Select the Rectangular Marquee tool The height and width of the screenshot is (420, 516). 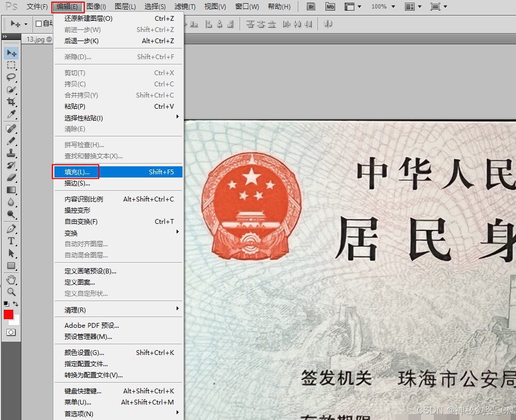(x=11, y=65)
